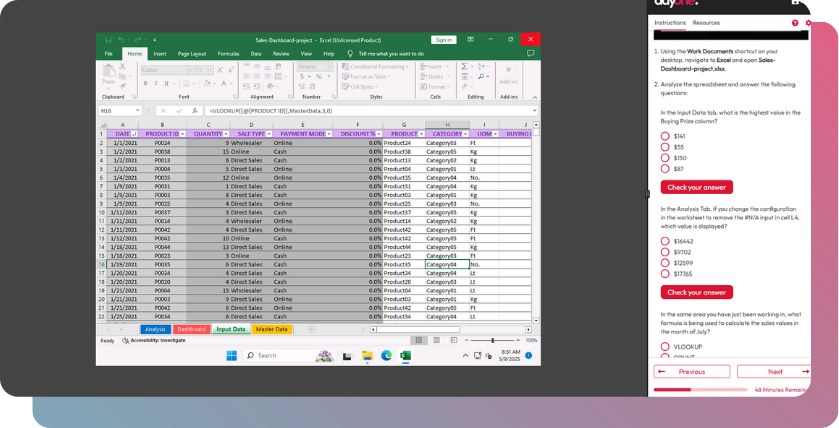Select the VLOOKUP answer option

tap(665, 347)
